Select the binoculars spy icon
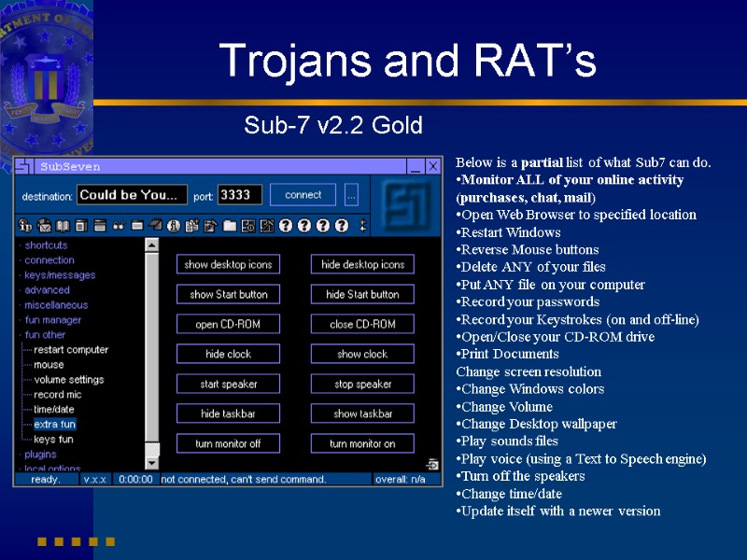The width and height of the screenshot is (747, 560). [119, 226]
